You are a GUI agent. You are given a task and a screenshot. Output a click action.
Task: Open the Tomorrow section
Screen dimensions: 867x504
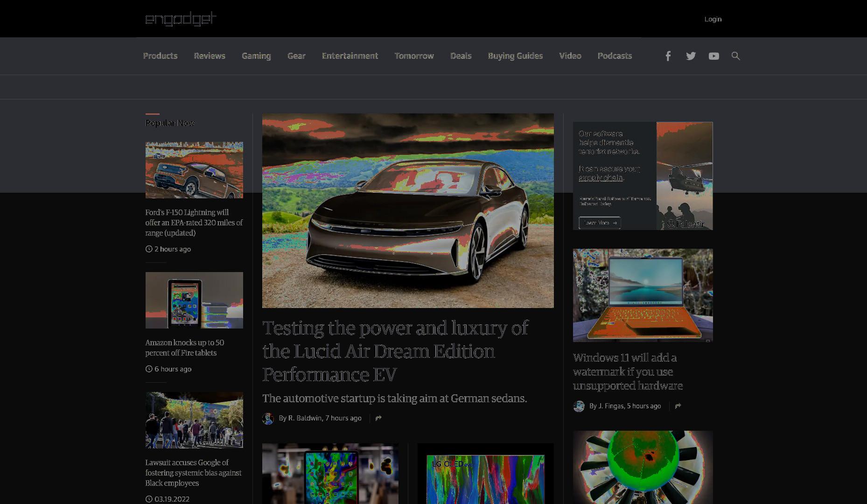point(414,56)
